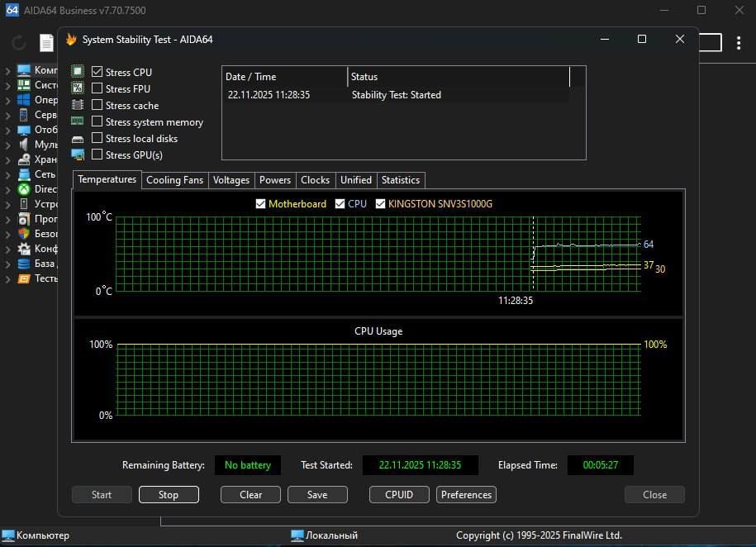The image size is (756, 547).
Task: Click the Программы software icon in tree
Action: pos(24,219)
